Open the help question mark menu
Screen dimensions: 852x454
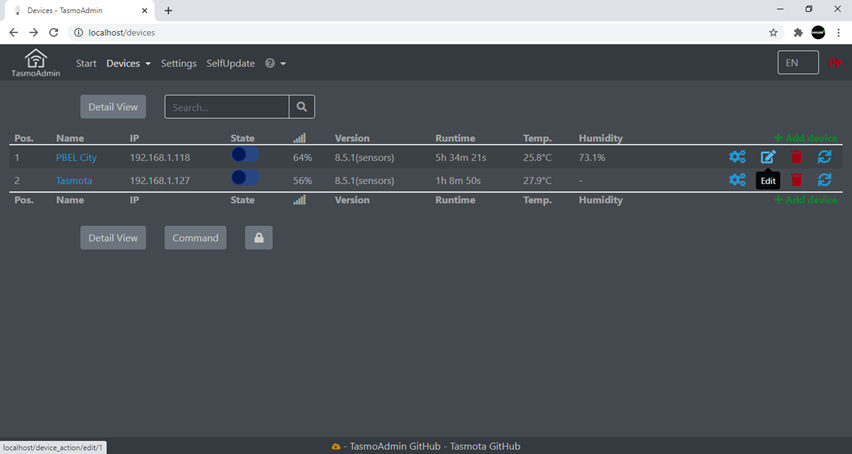click(275, 63)
